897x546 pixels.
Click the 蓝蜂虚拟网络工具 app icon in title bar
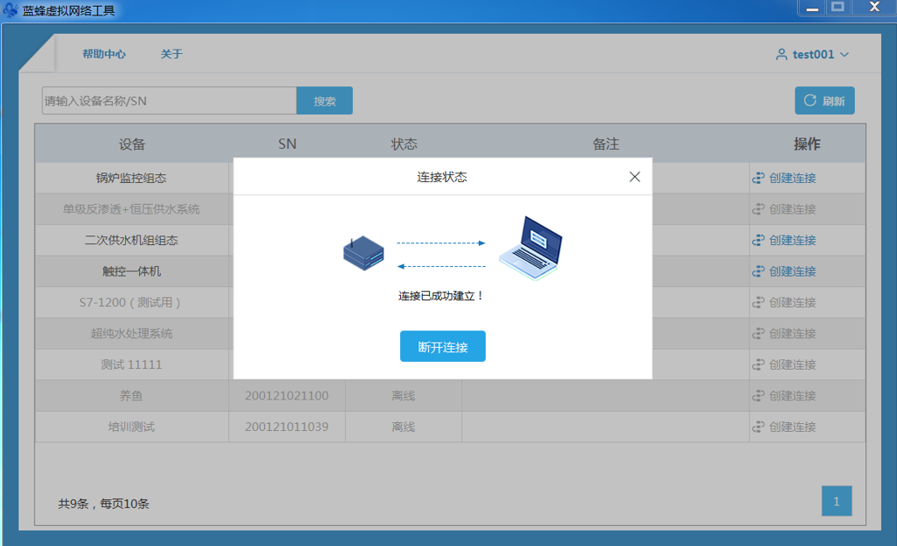tap(10, 10)
